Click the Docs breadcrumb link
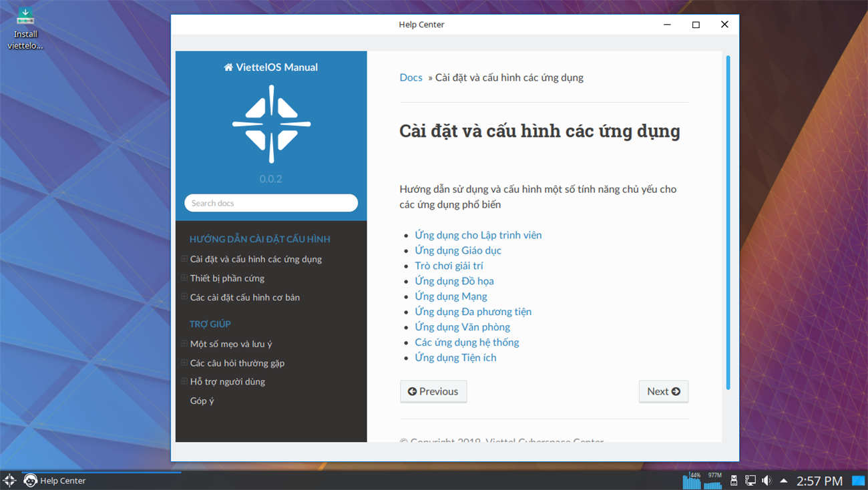Screen dimensions: 868x490 pos(411,77)
